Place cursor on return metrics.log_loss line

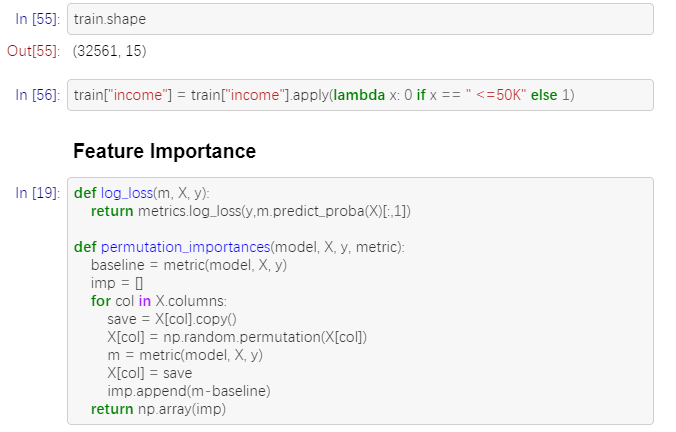coord(250,211)
